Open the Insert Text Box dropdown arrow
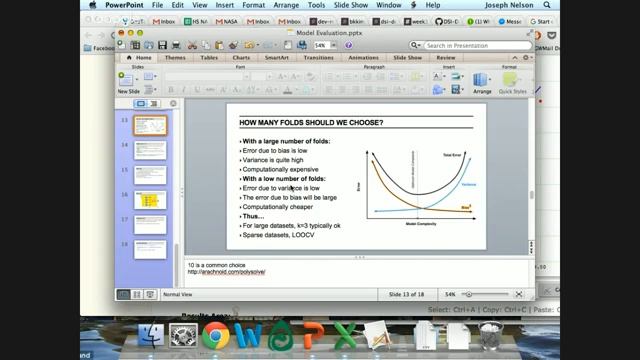The width and height of the screenshot is (640, 360). pyautogui.click(x=444, y=76)
